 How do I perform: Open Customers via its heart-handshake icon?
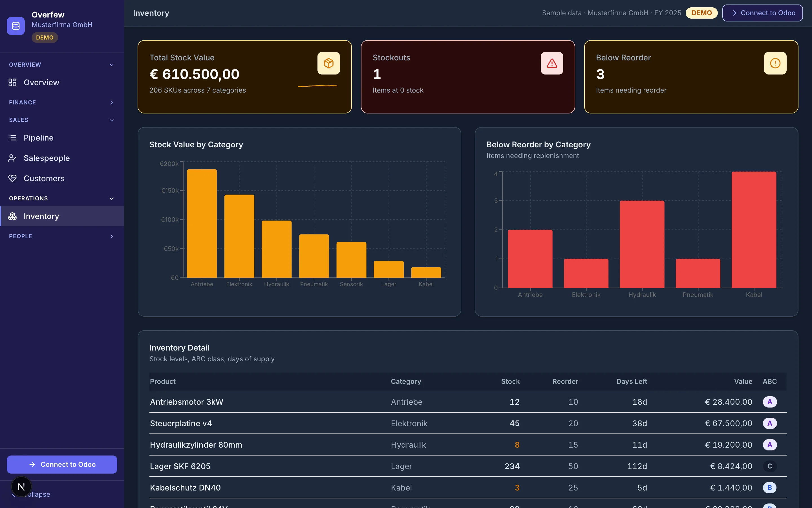[12, 178]
